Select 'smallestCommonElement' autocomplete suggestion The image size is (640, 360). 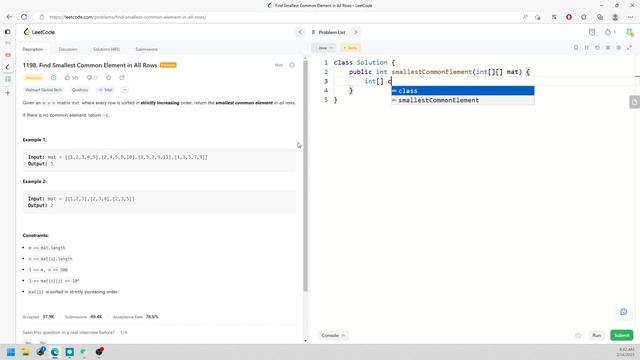(x=462, y=100)
